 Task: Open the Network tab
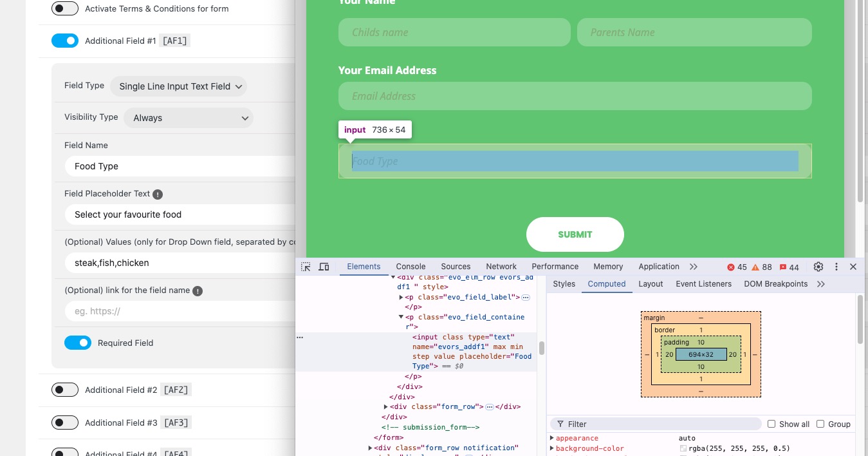click(x=501, y=267)
